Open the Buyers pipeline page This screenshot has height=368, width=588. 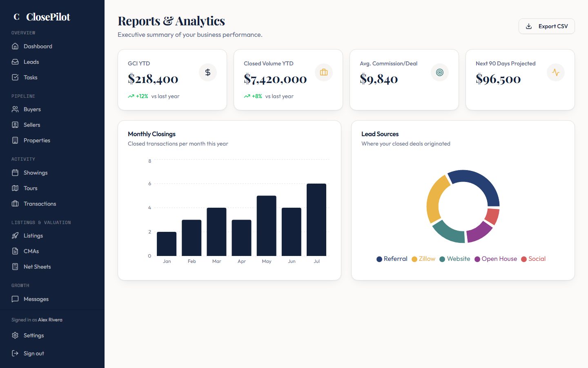coord(52,109)
